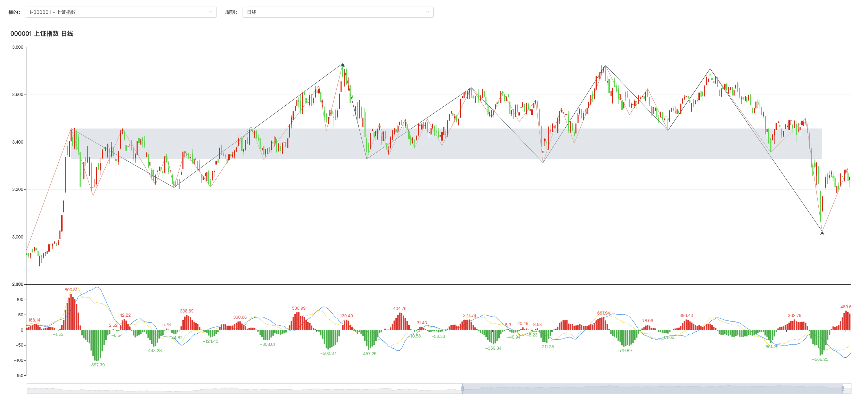Click the -150 MACD axis label

[18, 375]
